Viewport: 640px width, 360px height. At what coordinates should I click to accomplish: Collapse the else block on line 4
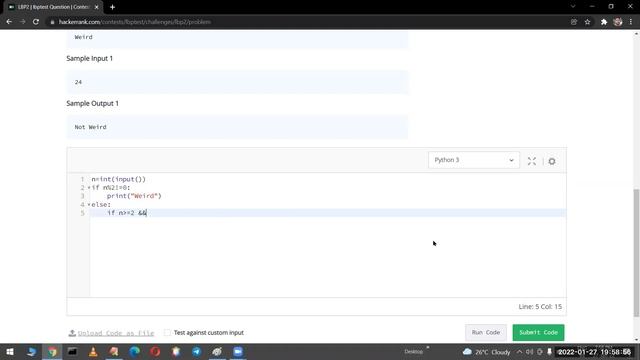89,204
